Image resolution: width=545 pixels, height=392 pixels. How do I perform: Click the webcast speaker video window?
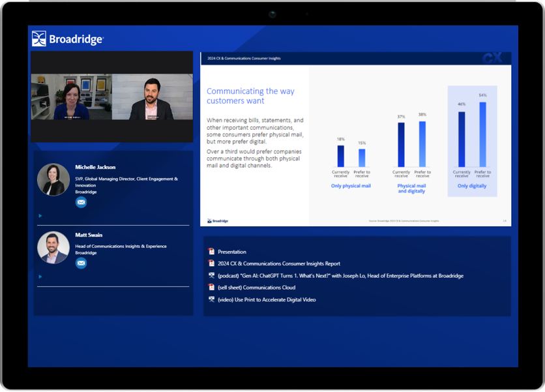pos(111,97)
